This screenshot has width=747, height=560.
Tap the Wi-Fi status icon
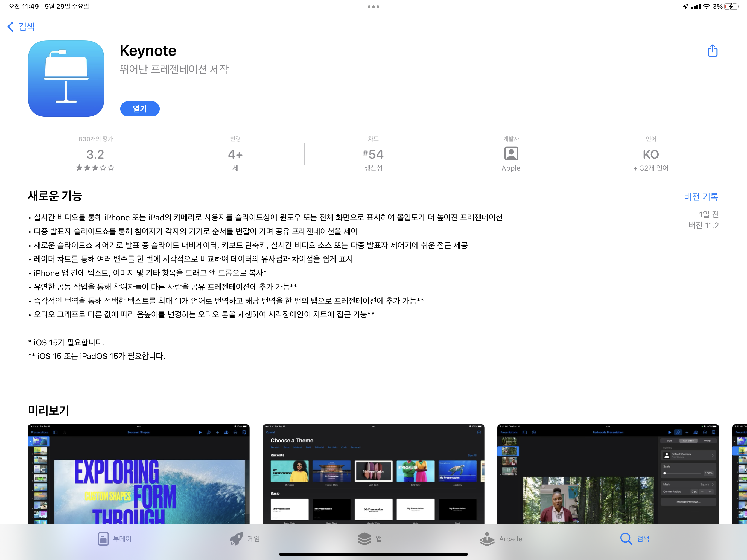coord(707,6)
